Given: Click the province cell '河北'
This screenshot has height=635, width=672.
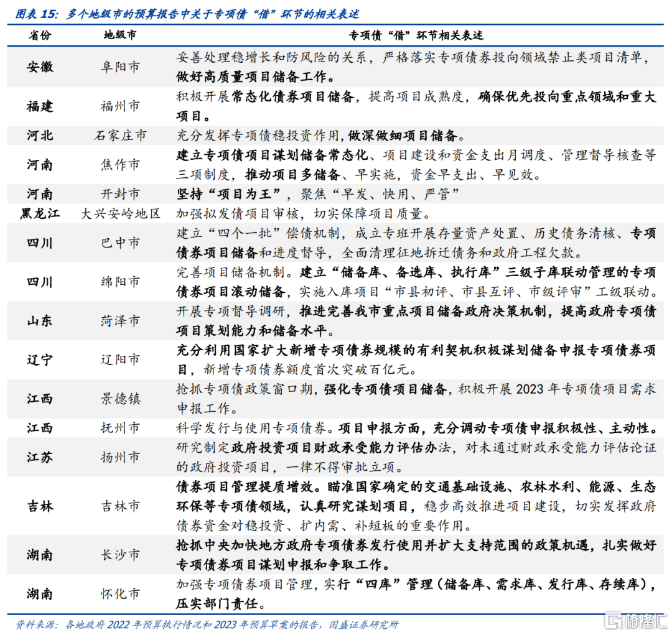Looking at the screenshot, I should [40, 136].
